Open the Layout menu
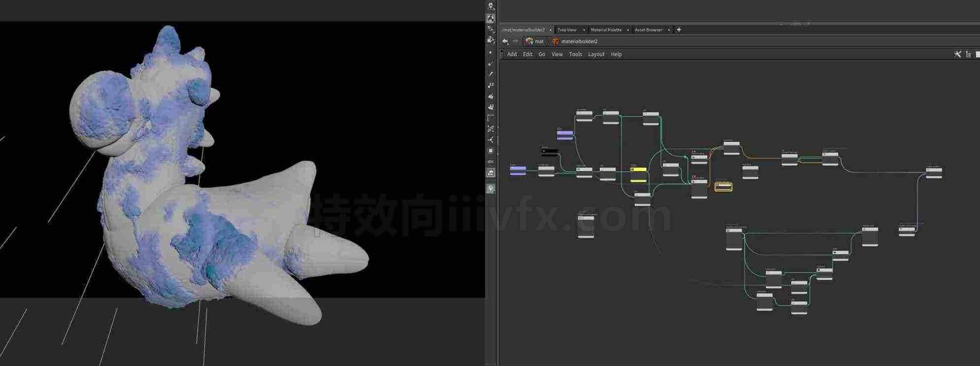980x366 pixels. (596, 54)
